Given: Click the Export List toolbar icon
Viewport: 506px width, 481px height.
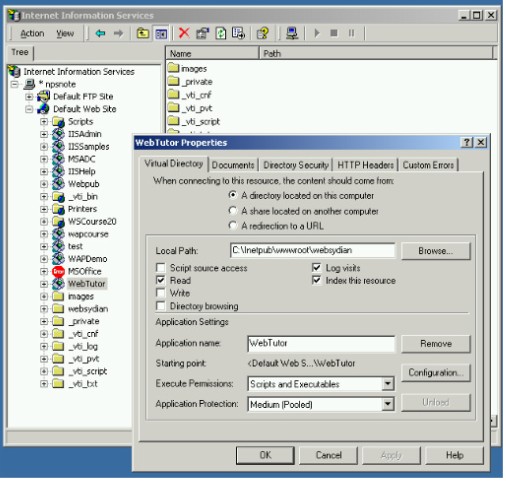Looking at the screenshot, I should [238, 33].
